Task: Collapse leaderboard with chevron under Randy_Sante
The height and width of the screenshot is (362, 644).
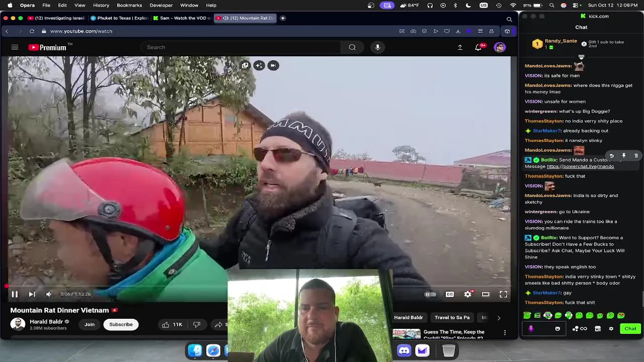Action: (x=582, y=57)
